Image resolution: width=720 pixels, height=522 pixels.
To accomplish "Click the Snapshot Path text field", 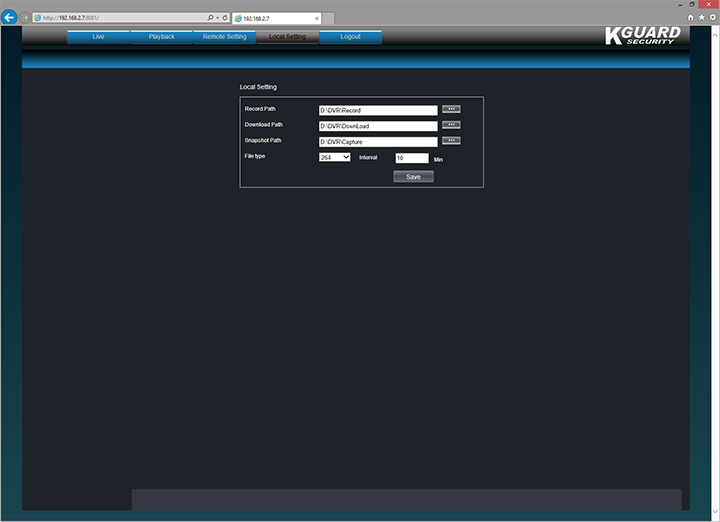I will pyautogui.click(x=378, y=142).
